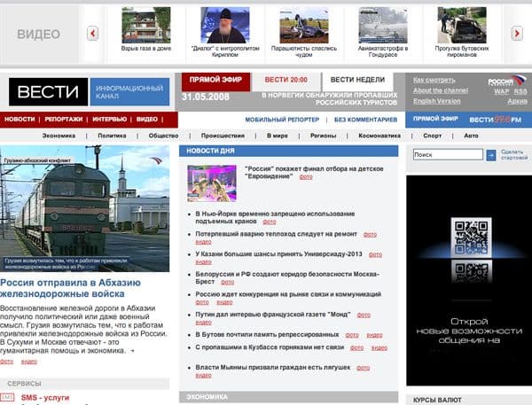
Task: Select Спорт category
Action: tap(433, 136)
